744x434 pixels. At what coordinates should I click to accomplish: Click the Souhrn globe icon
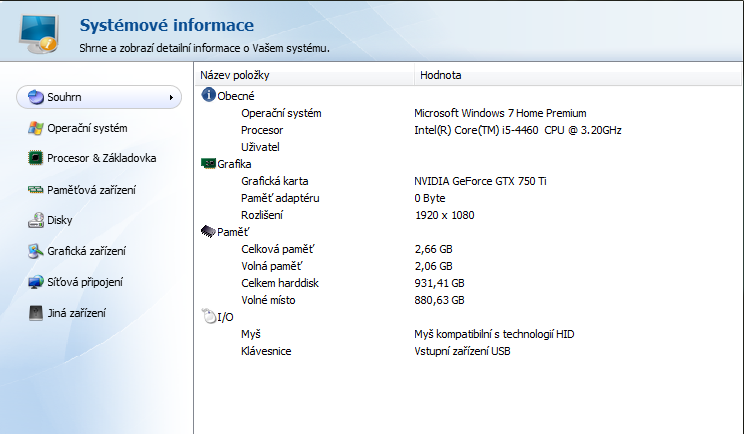36,97
